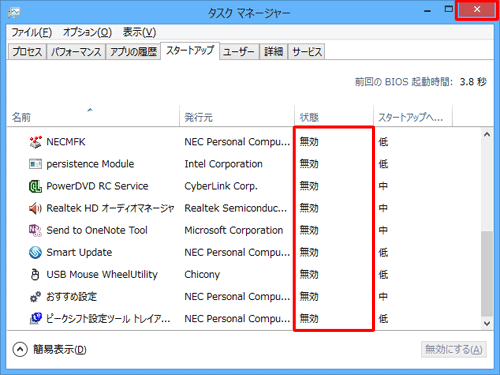This screenshot has height=375, width=500.
Task: Select Realtek HD オーディオマネージャ entry
Action: pos(110,208)
